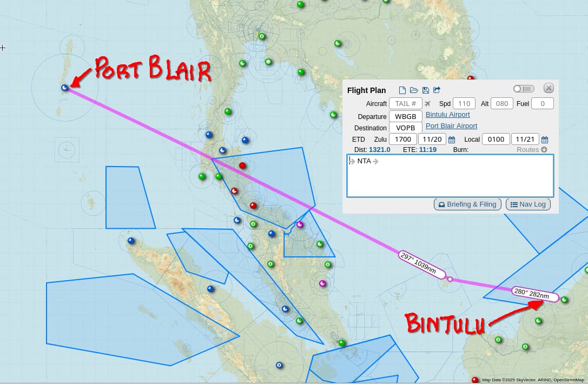Open the Nav Log
Screen dimensions: 588x384
(x=528, y=204)
